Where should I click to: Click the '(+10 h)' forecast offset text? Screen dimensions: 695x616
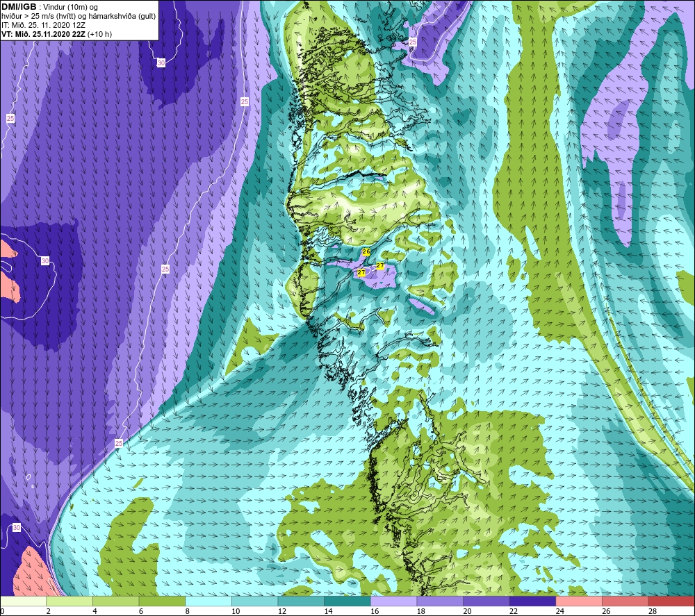99,34
